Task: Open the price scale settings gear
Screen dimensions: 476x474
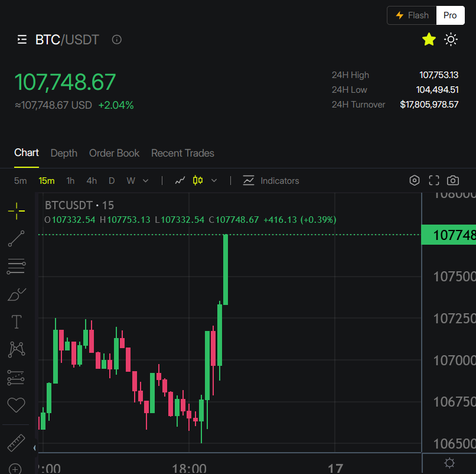Action: [x=449, y=463]
